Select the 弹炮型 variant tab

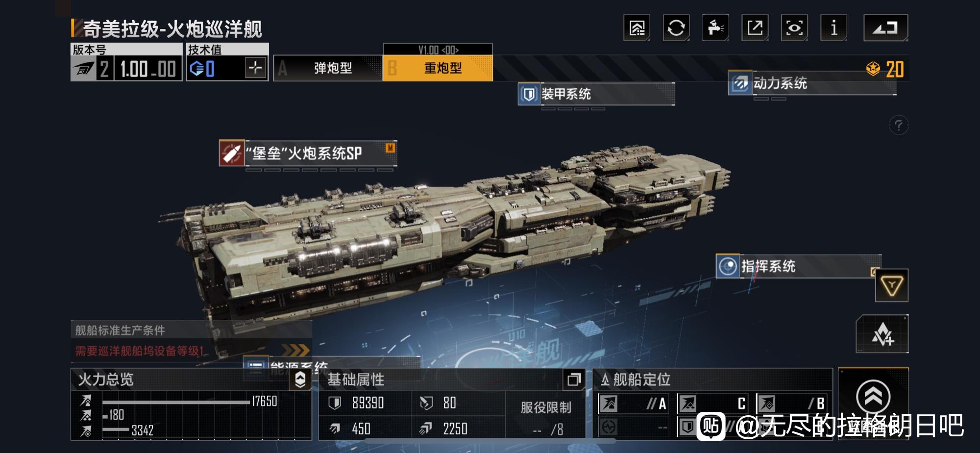pos(328,68)
